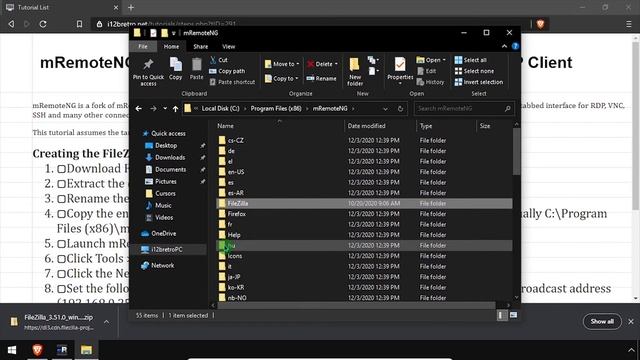Select OneDrive in navigation pane
Screen dimensions: 640x360
click(163, 233)
